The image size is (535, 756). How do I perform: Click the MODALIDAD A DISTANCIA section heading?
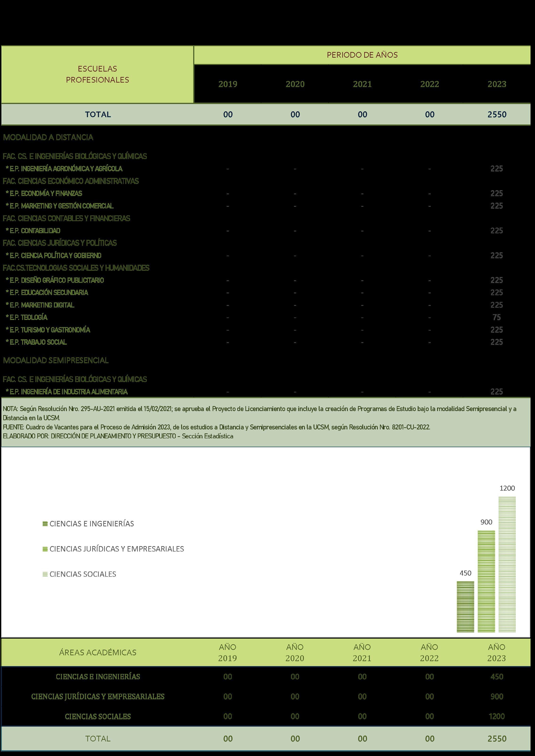48,137
